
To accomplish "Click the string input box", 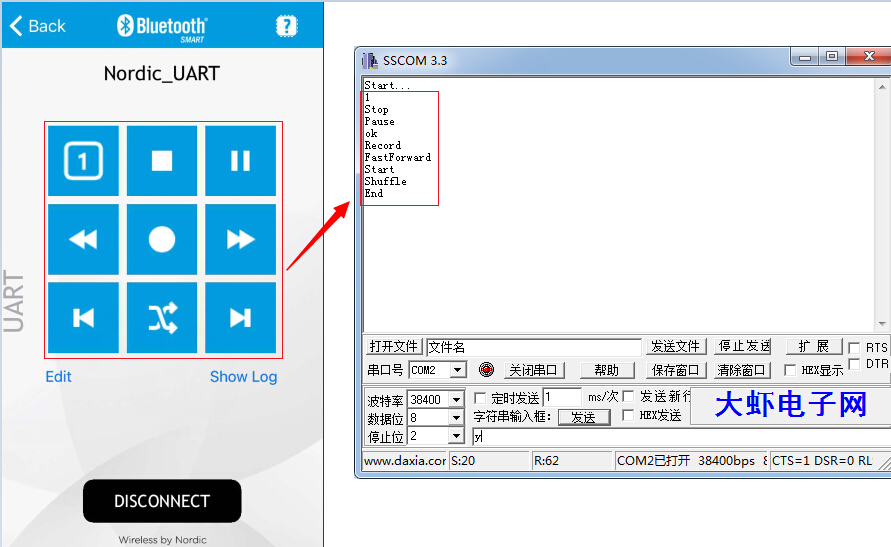I will [681, 437].
